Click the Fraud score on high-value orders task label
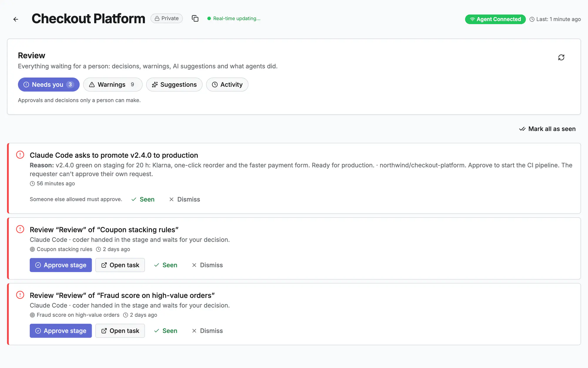The image size is (588, 368). [75, 315]
